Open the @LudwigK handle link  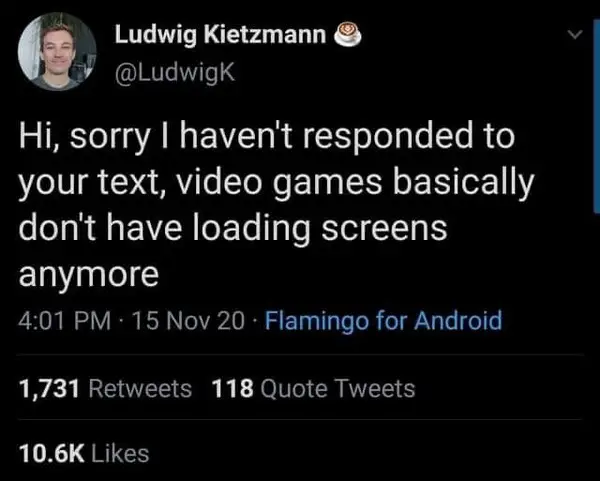coord(174,72)
